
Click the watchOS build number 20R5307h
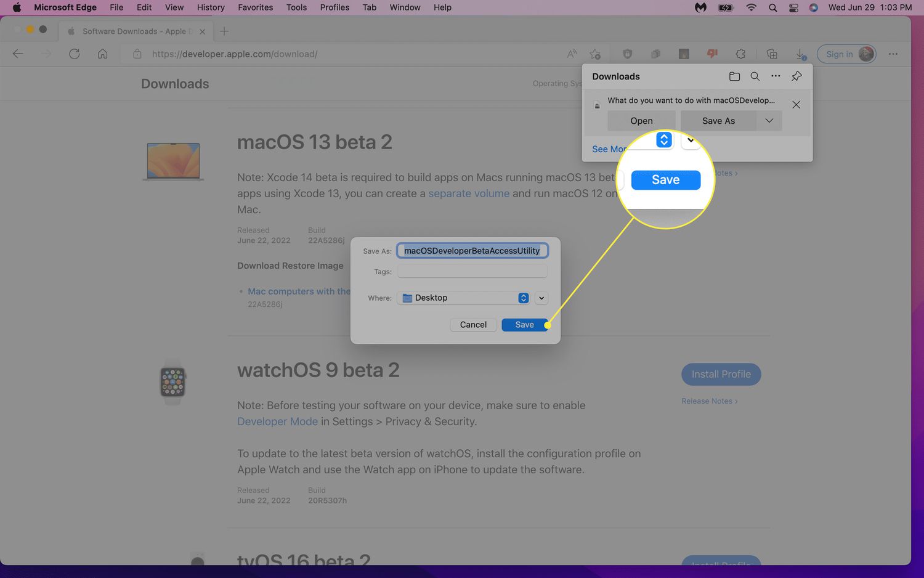pyautogui.click(x=327, y=501)
